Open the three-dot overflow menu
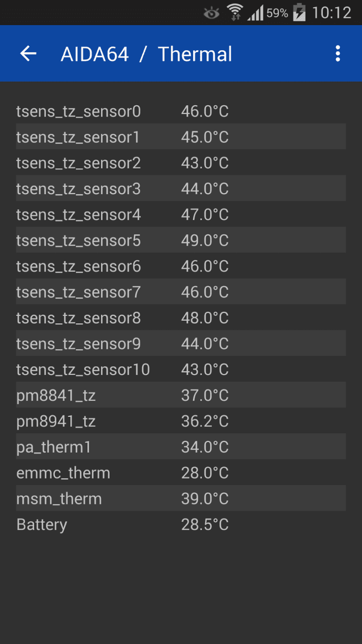Viewport: 362px width, 644px height. pos(338,54)
